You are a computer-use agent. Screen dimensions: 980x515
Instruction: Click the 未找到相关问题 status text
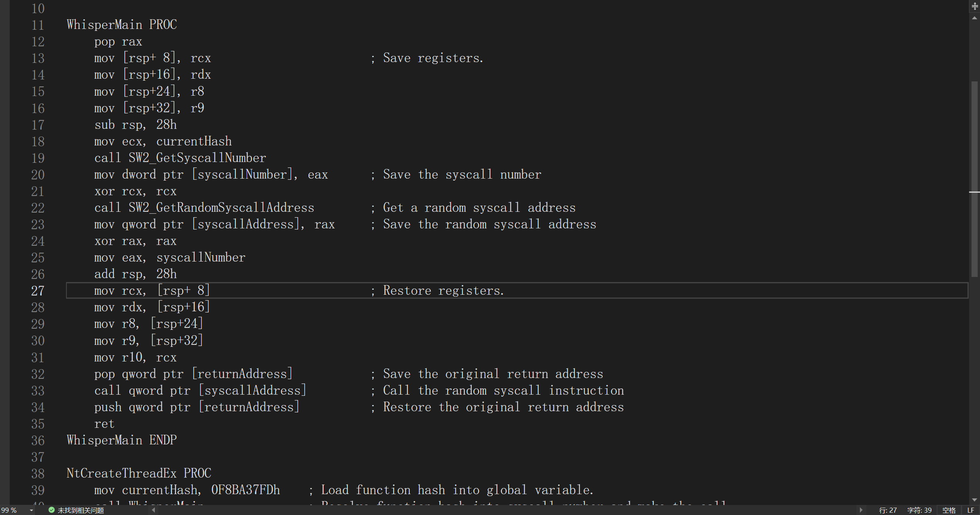pyautogui.click(x=81, y=510)
